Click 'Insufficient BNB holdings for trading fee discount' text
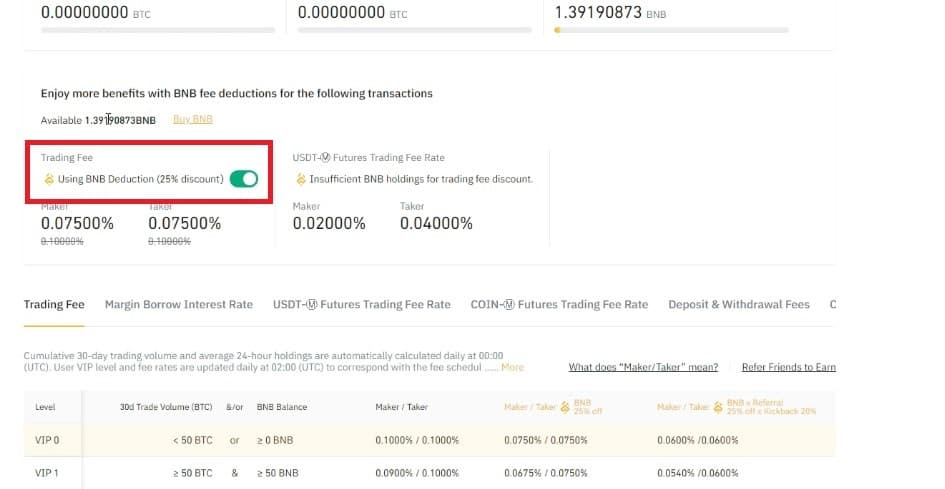 click(x=421, y=179)
